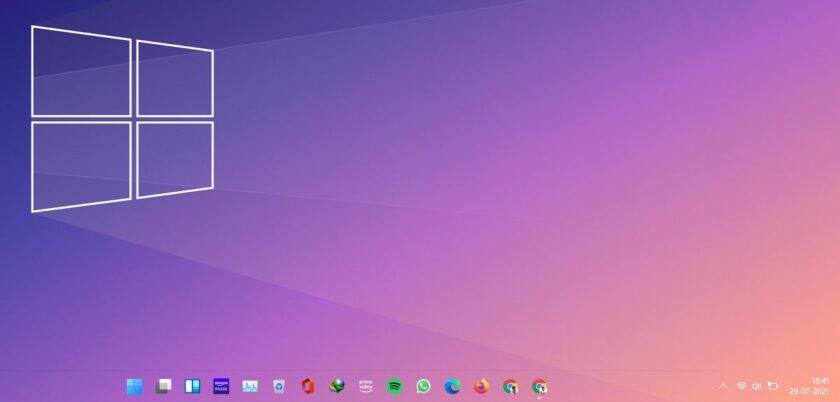Open the Chrome icon showing running indicator
This screenshot has width=840, height=402.
pos(540,386)
